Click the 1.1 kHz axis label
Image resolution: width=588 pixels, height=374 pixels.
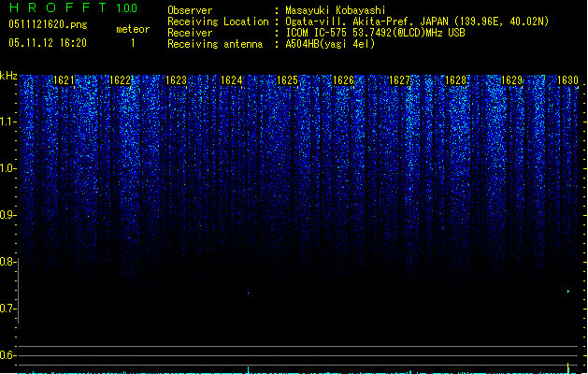point(7,122)
